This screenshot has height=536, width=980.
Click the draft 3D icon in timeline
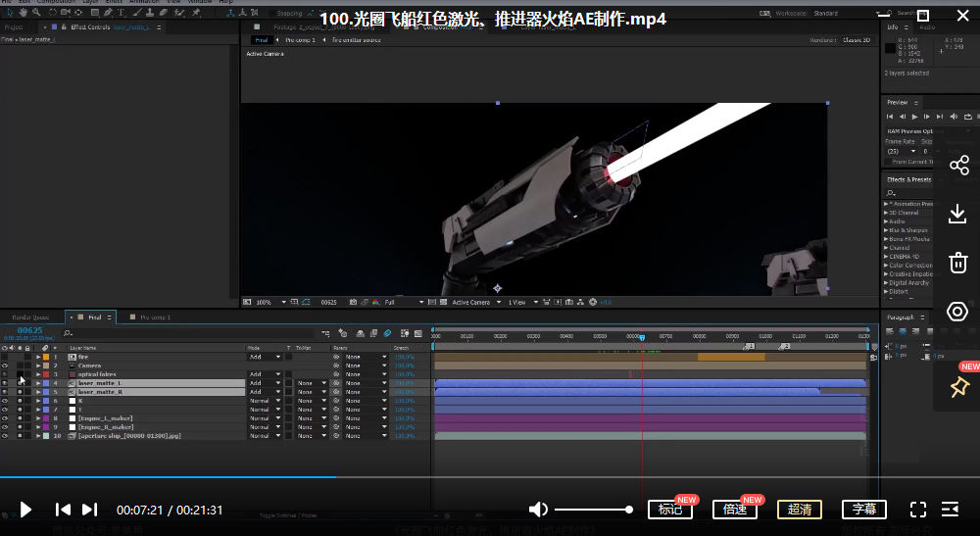(342, 333)
